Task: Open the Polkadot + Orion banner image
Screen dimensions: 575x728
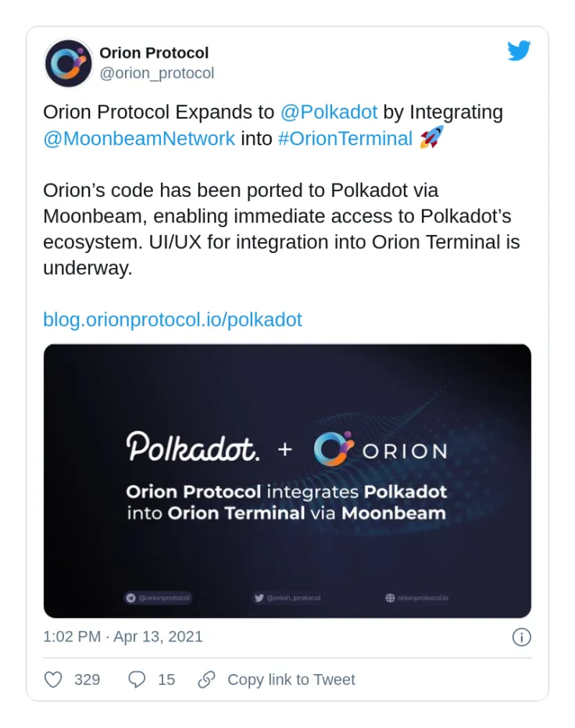Action: 287,481
